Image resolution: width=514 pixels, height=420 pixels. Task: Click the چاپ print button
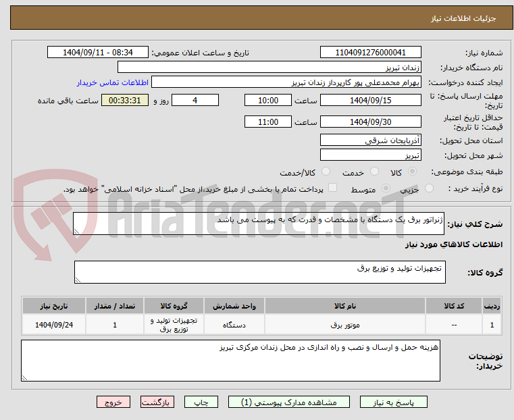(x=201, y=402)
